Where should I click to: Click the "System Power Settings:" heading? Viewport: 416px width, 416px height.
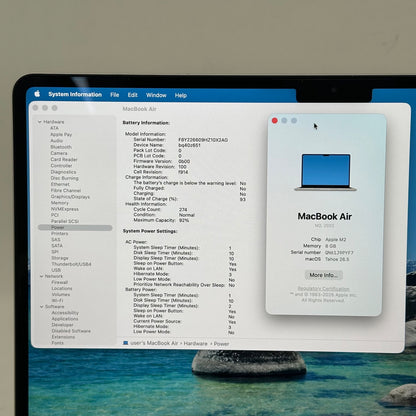(x=150, y=231)
